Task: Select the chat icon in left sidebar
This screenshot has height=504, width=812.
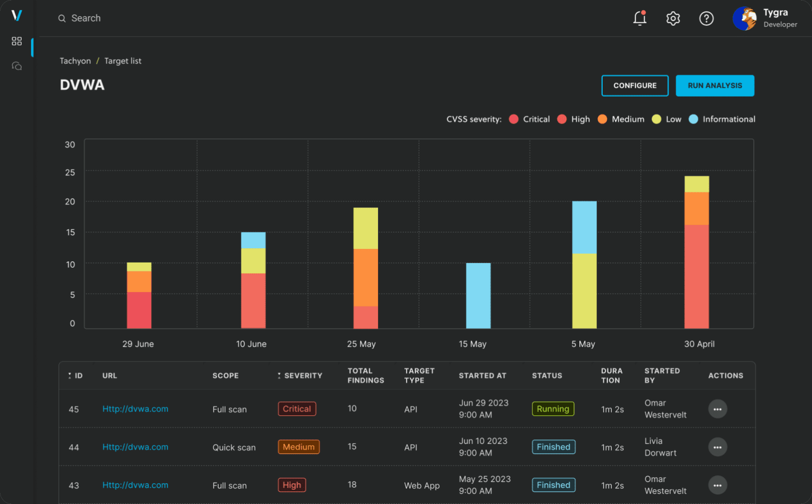Action: click(16, 66)
